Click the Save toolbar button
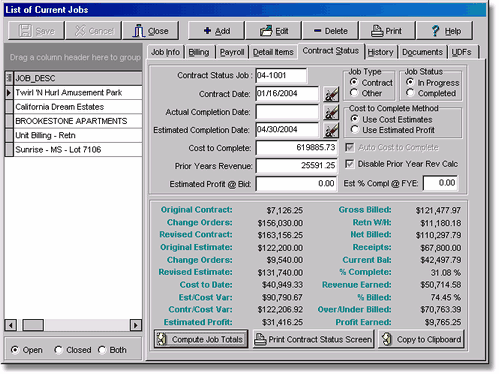Screen dimensions: 499x374 pos(36,31)
